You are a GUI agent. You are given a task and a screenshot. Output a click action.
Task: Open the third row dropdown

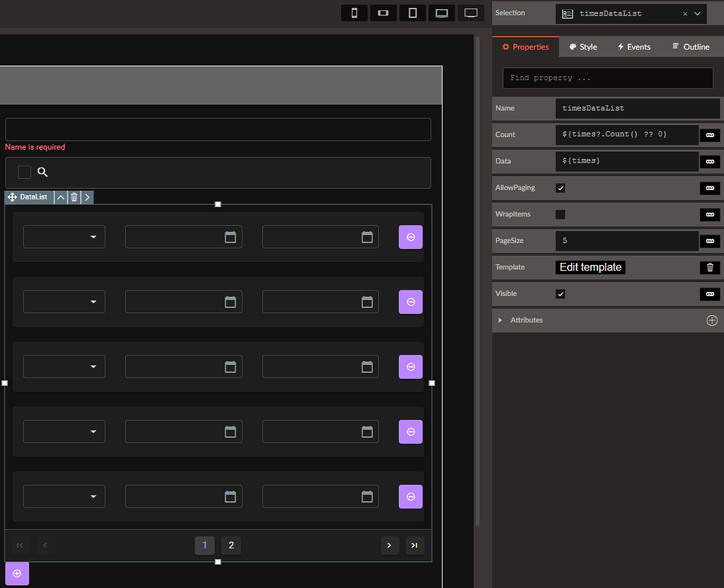click(x=64, y=367)
